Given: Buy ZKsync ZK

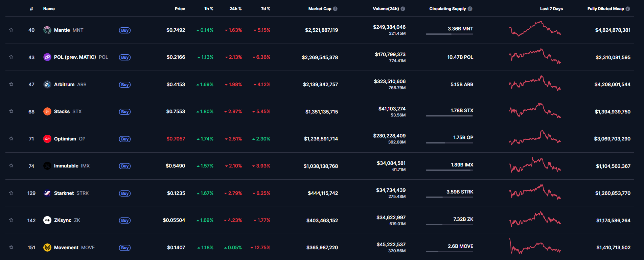Looking at the screenshot, I should (x=125, y=220).
